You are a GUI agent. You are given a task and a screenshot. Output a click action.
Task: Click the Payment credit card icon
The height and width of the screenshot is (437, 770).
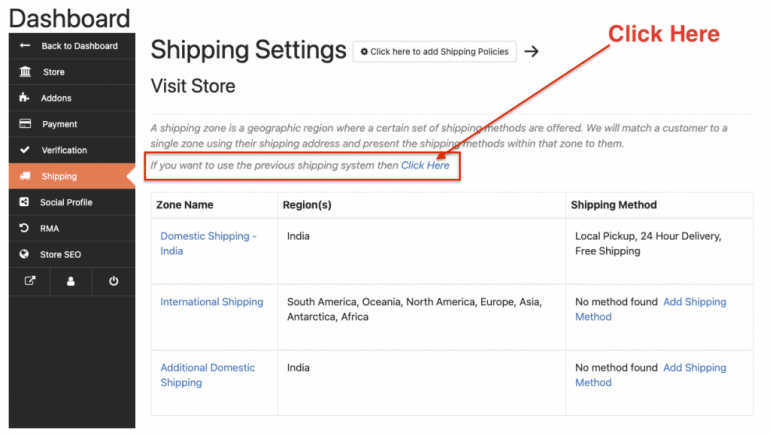point(25,124)
